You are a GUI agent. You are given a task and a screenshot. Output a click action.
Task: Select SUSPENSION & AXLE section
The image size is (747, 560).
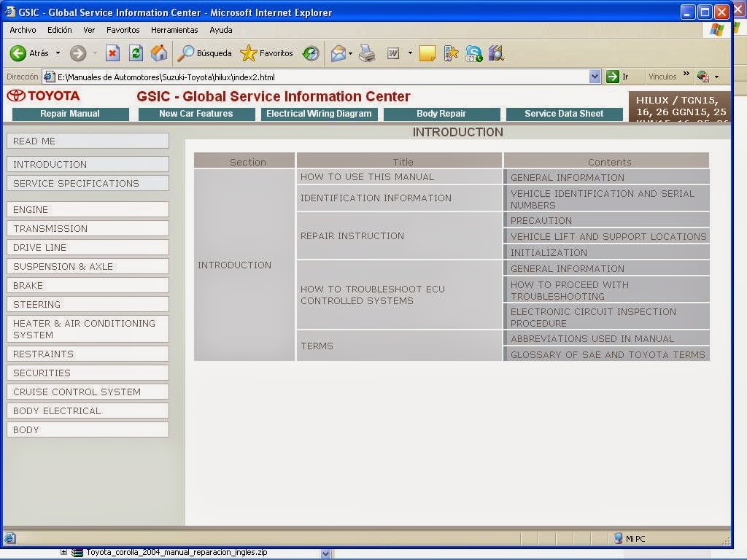pyautogui.click(x=88, y=267)
